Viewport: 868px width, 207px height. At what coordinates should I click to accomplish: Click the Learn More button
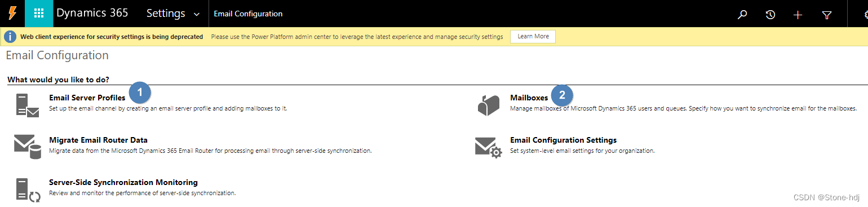pos(533,36)
